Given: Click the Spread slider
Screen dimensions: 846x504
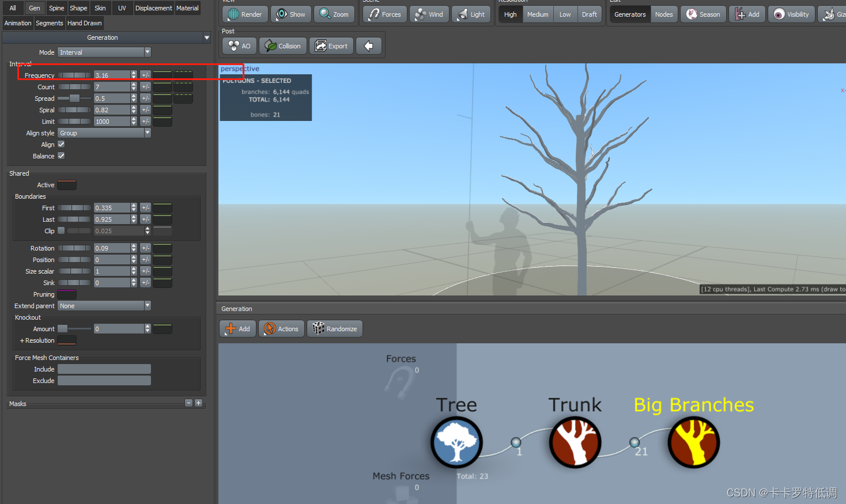Looking at the screenshot, I should (x=74, y=98).
